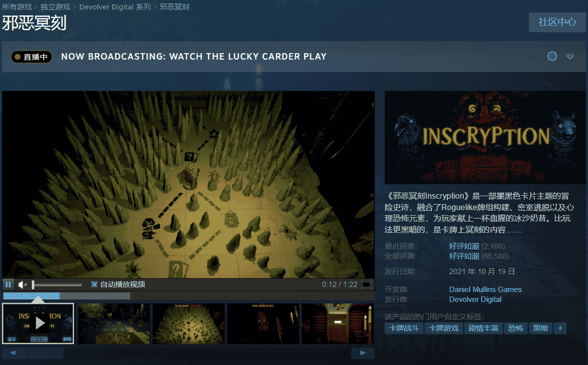Click the 邪恶冥刻 page title

[x=34, y=23]
